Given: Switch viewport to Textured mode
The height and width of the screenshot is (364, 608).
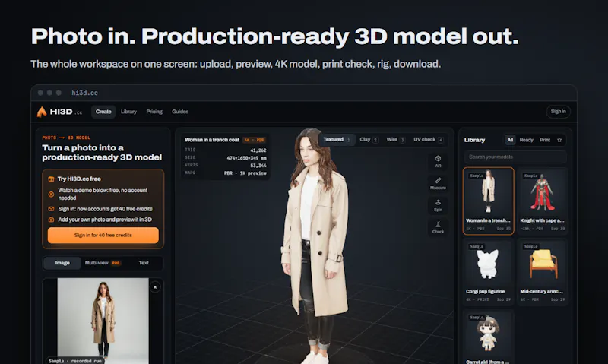Looking at the screenshot, I should [x=337, y=140].
